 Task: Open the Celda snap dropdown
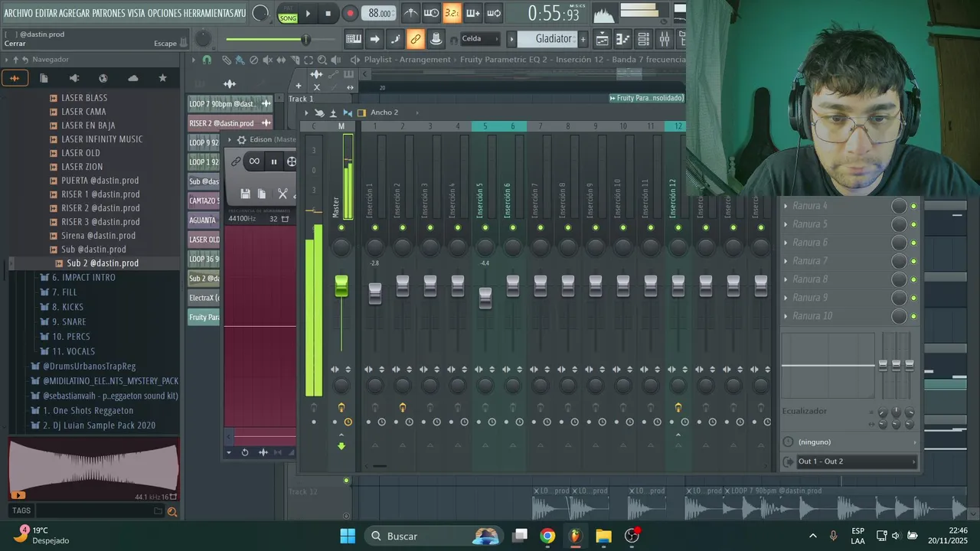(x=480, y=39)
